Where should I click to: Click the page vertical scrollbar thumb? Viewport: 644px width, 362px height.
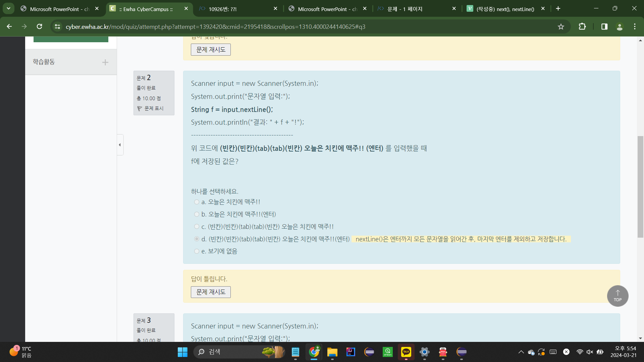pos(640,186)
